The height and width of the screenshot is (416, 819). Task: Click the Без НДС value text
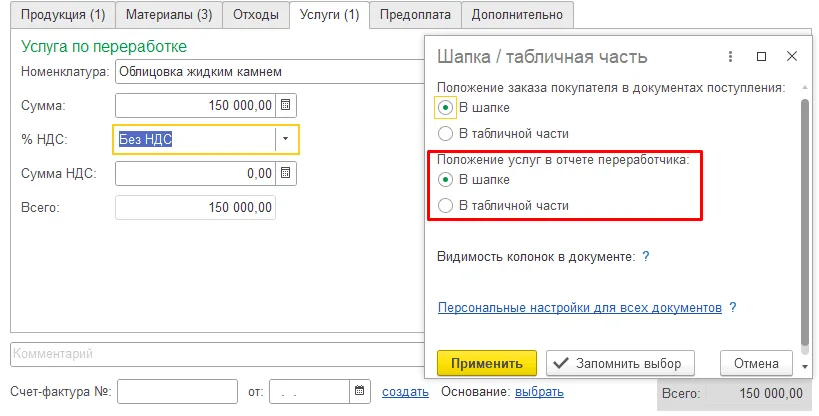(146, 139)
